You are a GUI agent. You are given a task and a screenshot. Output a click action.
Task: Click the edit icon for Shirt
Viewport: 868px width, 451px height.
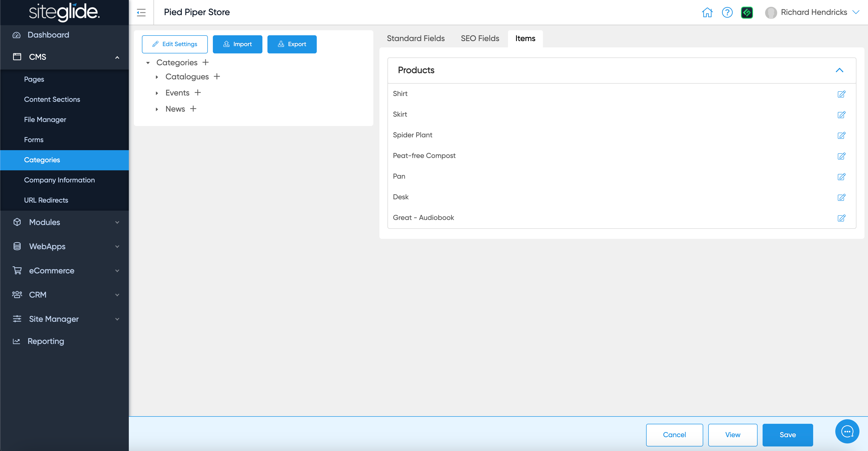841,94
